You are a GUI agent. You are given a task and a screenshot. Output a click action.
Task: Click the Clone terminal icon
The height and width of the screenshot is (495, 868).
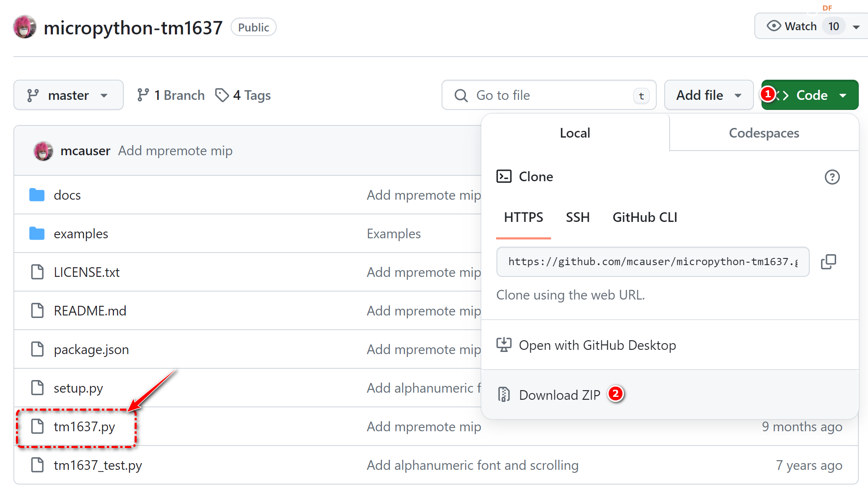tap(504, 177)
